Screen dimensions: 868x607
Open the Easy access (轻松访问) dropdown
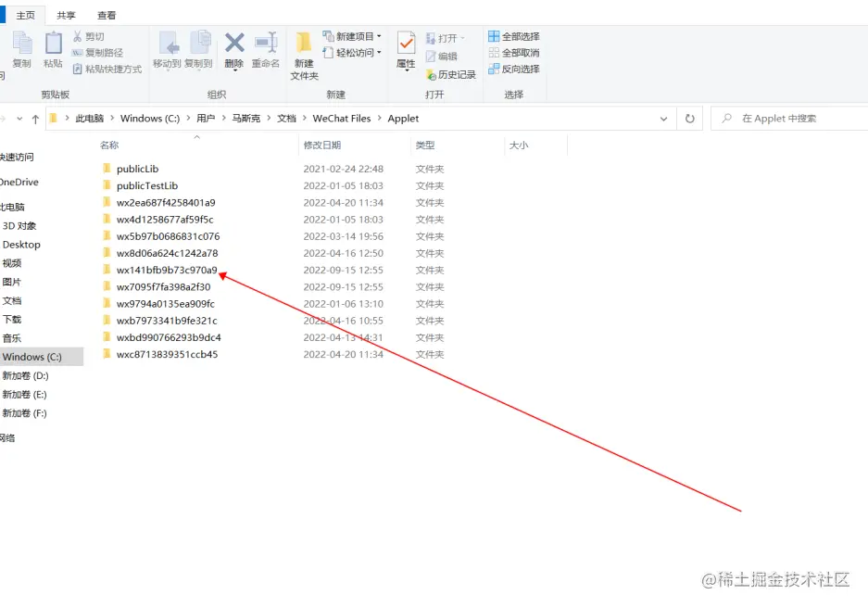tap(352, 53)
